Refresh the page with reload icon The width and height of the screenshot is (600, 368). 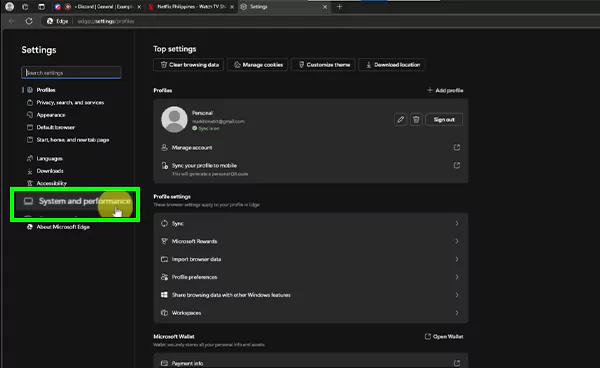click(x=29, y=21)
